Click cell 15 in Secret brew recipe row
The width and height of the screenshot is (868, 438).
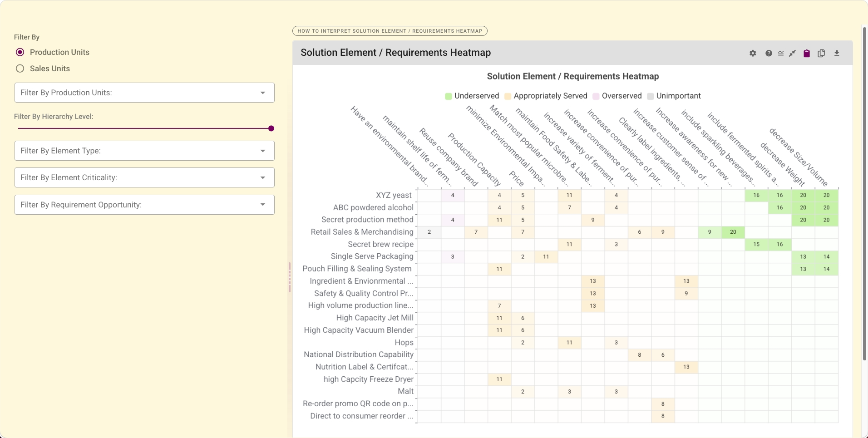[756, 244]
